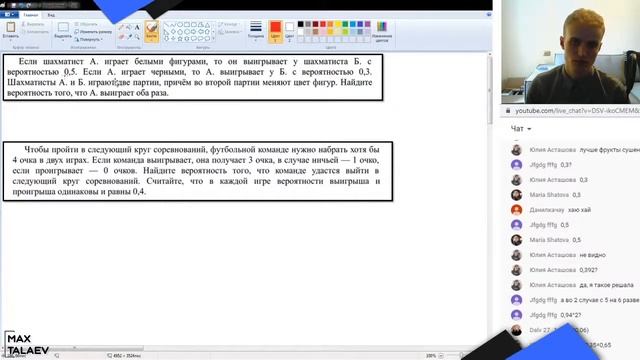
Task: Pick the black color swatch
Action: click(300, 24)
